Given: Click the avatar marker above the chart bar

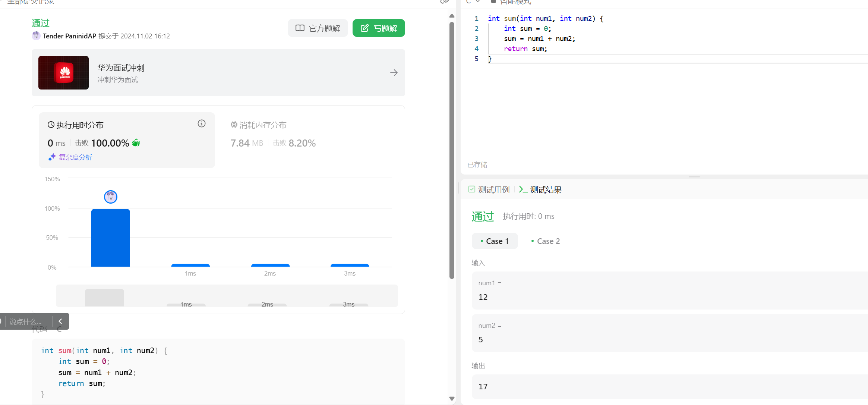Looking at the screenshot, I should (x=111, y=197).
